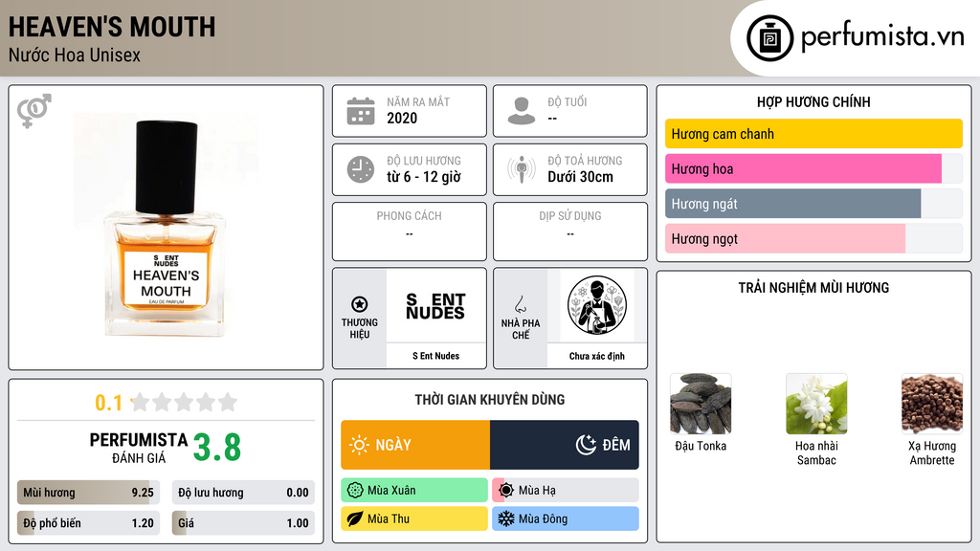The height and width of the screenshot is (551, 980).
Task: Click the sun icon in Ngày section
Action: 359,445
